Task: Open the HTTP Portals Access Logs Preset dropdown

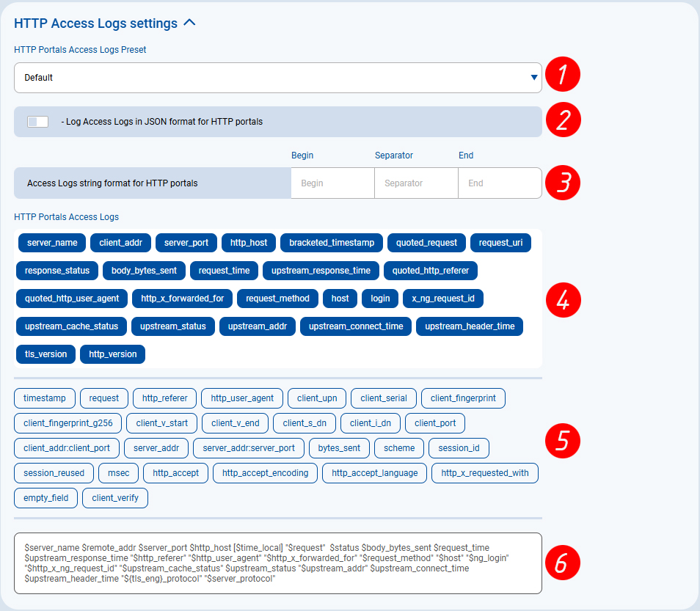Action: pyautogui.click(x=277, y=78)
